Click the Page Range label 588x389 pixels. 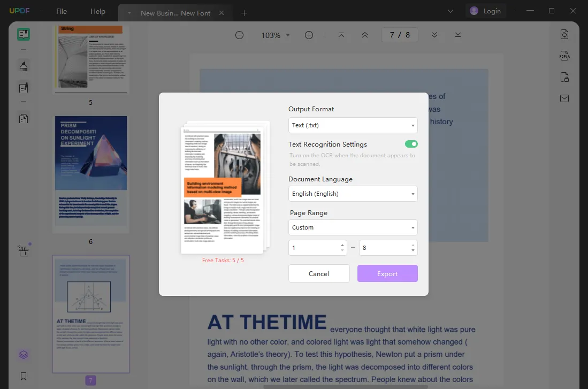click(x=309, y=213)
